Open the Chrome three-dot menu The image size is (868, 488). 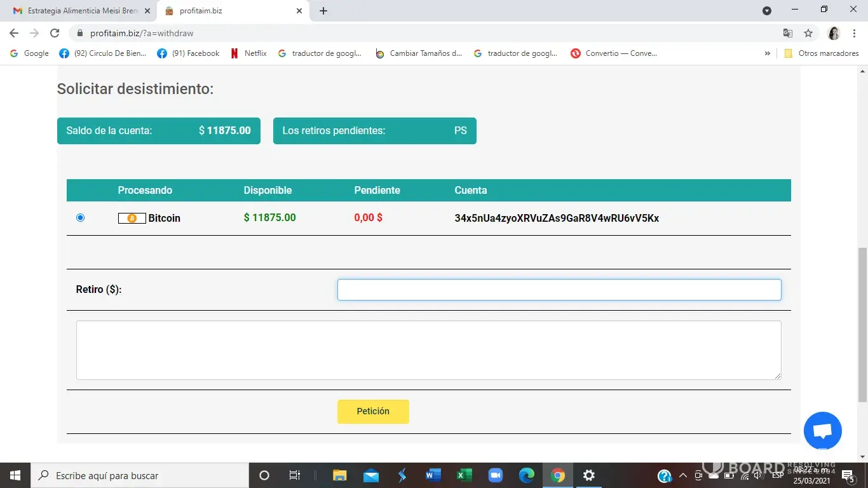click(x=853, y=33)
